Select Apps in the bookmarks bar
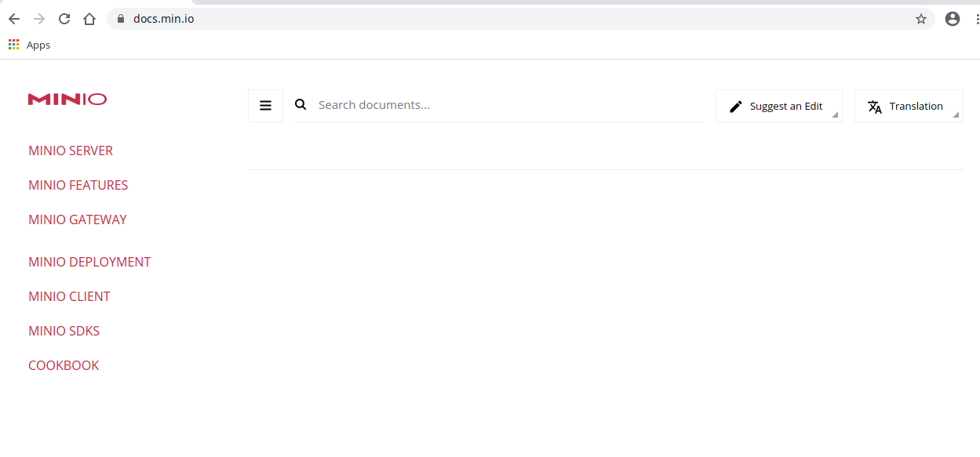 point(38,45)
